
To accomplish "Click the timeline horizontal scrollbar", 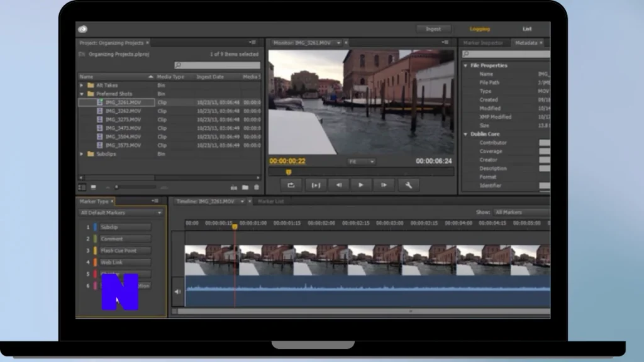I will 364,312.
